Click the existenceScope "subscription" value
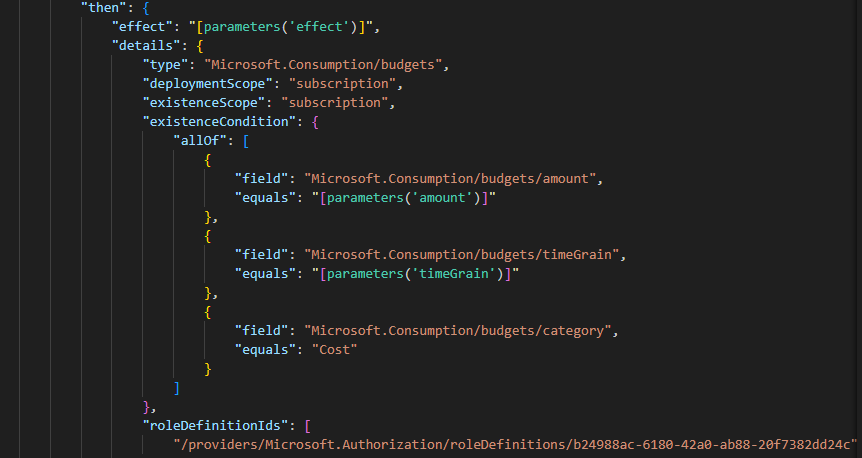Screen dimensions: 862x458 (335, 102)
